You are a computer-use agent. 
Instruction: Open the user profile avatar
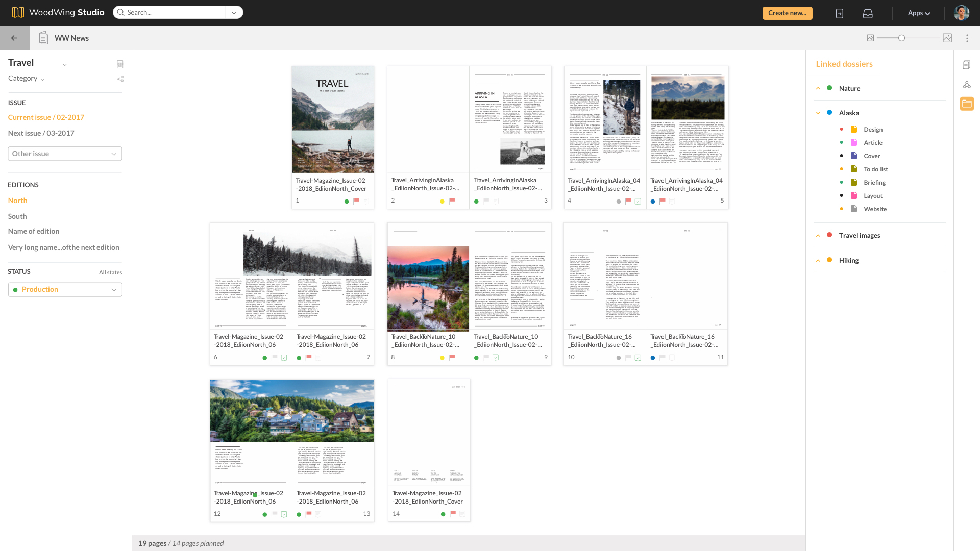(962, 13)
